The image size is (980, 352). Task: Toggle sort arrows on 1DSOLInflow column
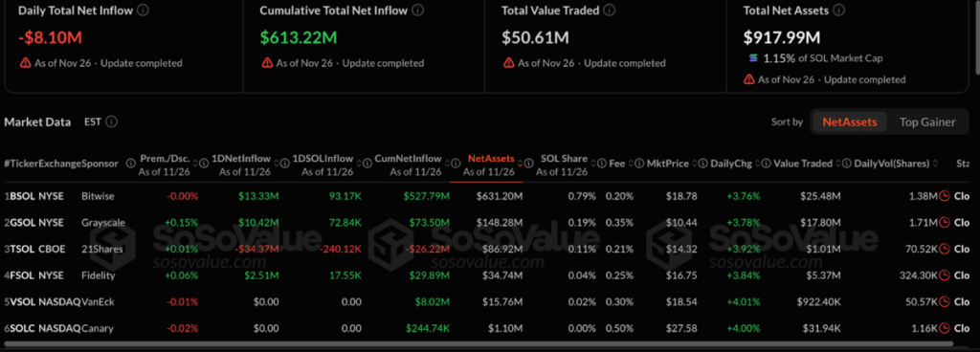359,164
